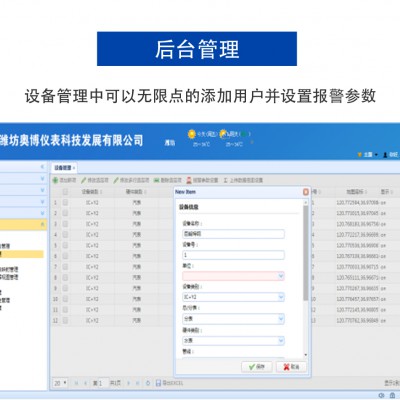Check the select-all checkbox in table header
The height and width of the screenshot is (400, 400).
click(x=65, y=191)
